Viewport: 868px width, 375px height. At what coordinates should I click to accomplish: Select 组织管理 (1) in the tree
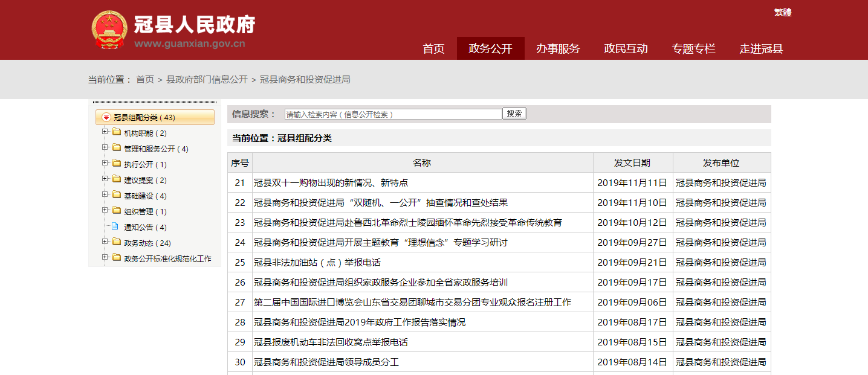[x=145, y=211]
